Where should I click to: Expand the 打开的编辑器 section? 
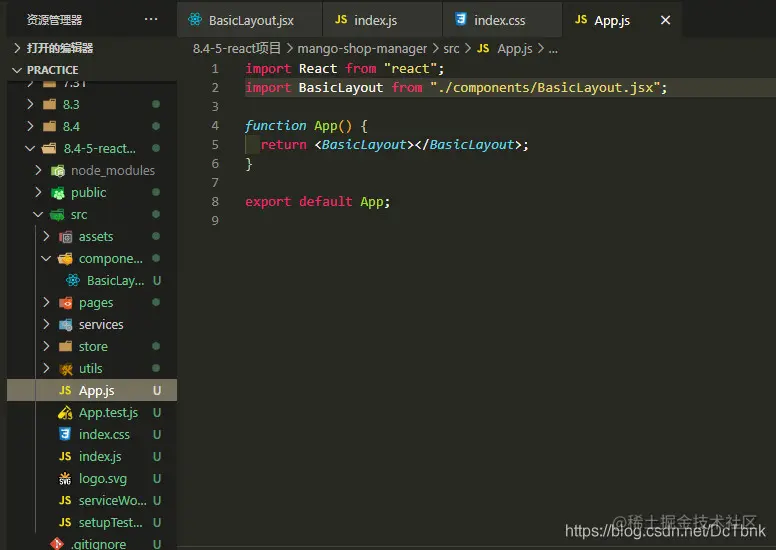click(17, 48)
